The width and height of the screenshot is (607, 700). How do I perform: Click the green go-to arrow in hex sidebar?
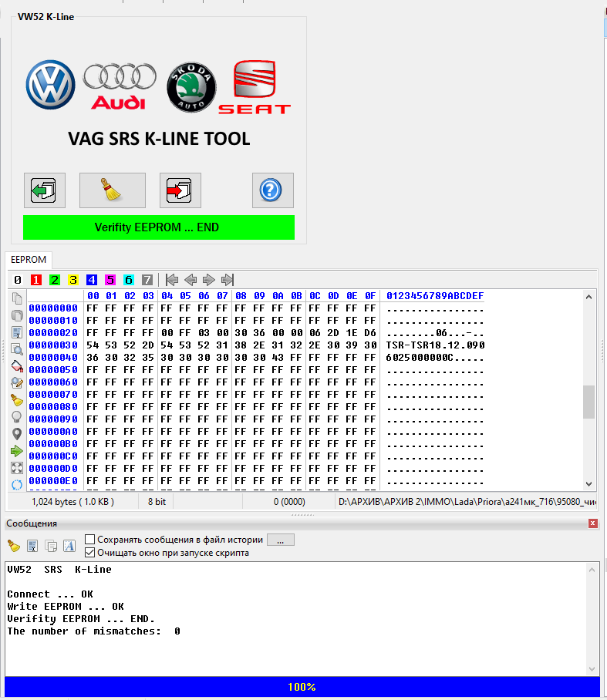(17, 451)
